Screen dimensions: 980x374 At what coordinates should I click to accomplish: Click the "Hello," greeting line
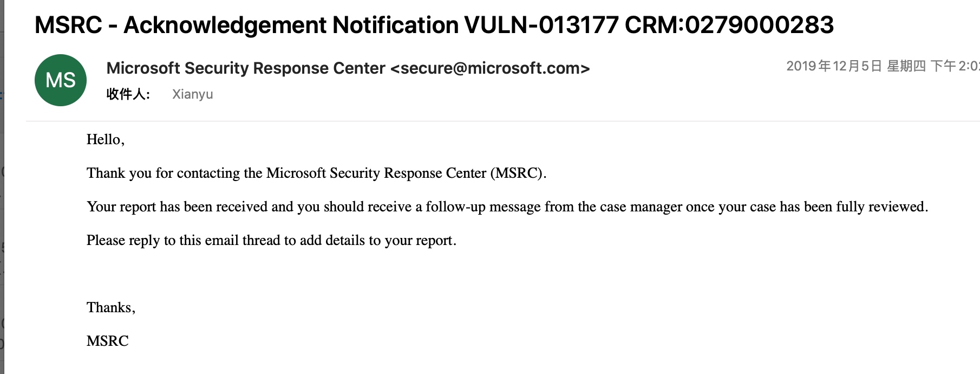[x=106, y=140]
